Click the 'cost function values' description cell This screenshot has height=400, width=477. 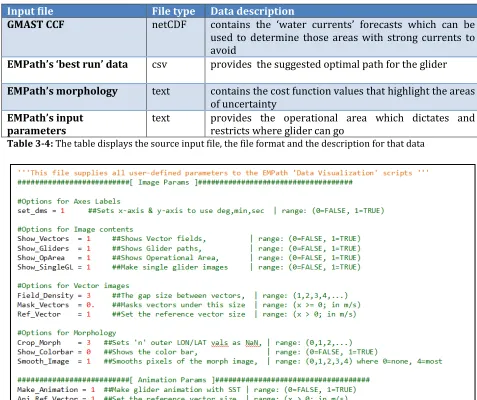pos(342,97)
